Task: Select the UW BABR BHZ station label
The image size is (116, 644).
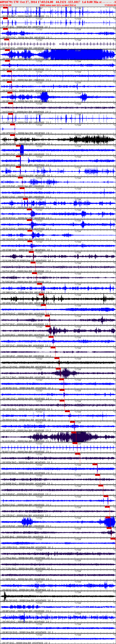Action: (27, 484)
